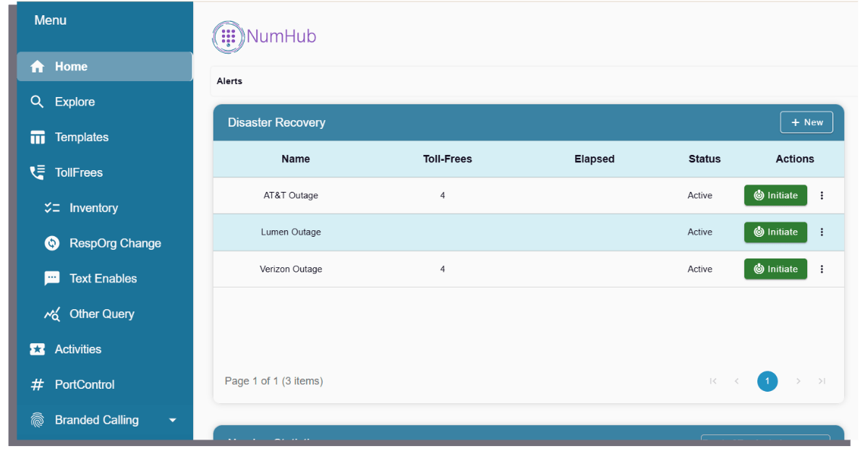This screenshot has width=868, height=454.
Task: Click the Templates grid icon
Action: coord(37,137)
